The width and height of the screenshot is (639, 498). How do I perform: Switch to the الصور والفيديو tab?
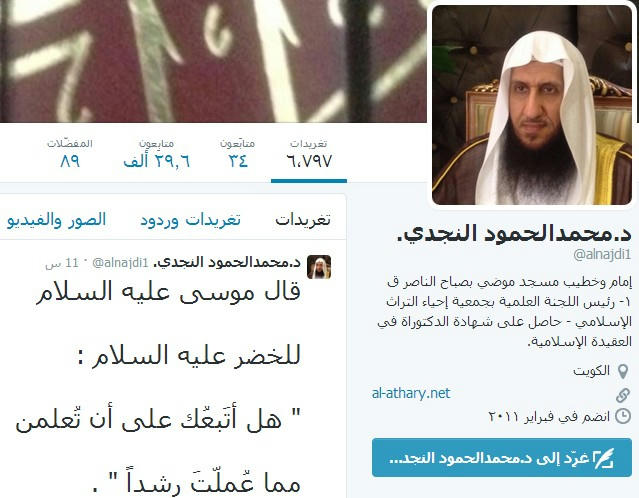pyautogui.click(x=56, y=220)
